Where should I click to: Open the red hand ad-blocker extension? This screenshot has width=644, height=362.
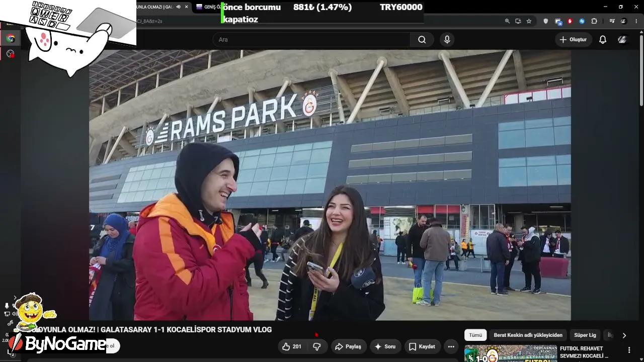pos(570,21)
